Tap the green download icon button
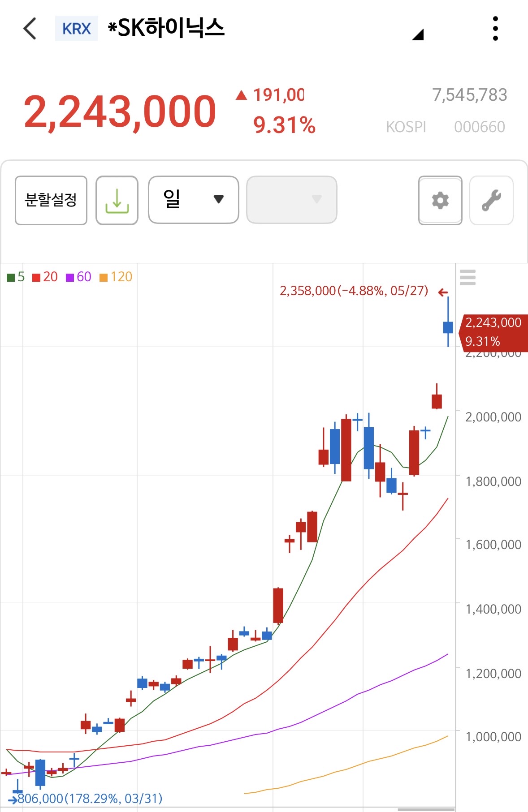This screenshot has height=812, width=528. click(117, 200)
